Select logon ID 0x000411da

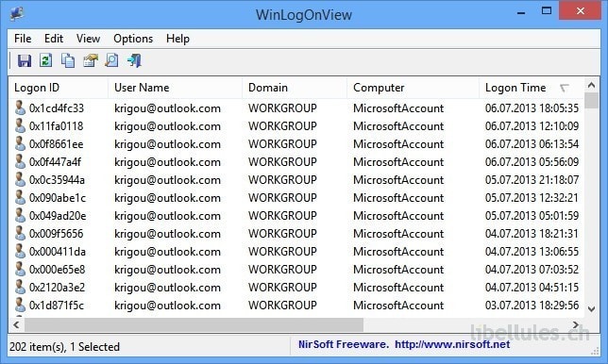click(58, 252)
